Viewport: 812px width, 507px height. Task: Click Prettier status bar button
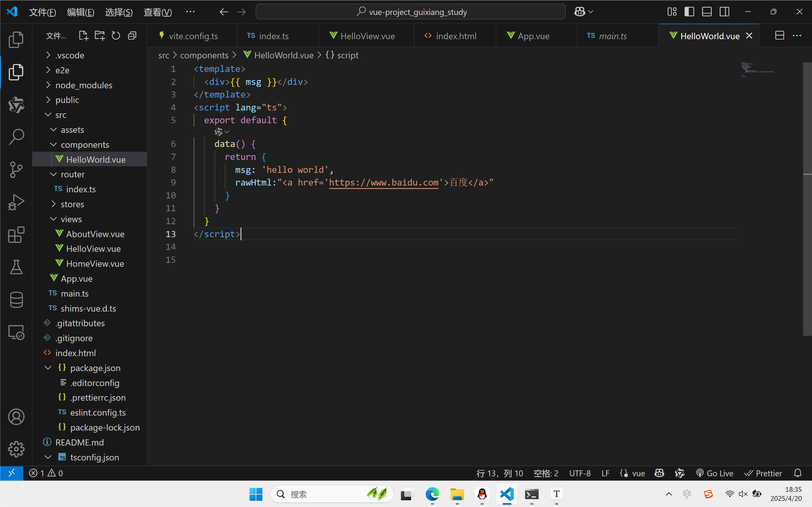[x=763, y=473]
